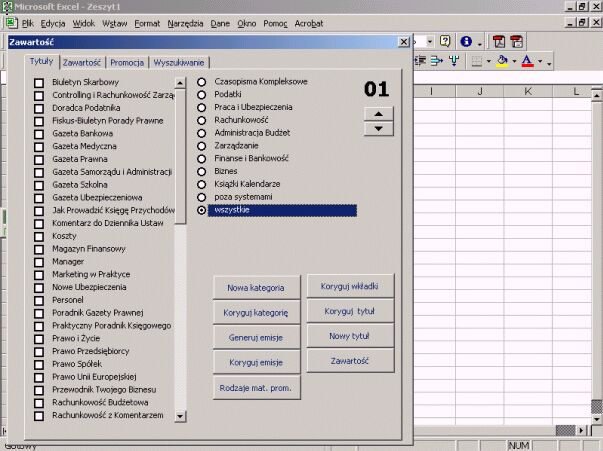Screen dimensions: 603x451
Task: Click the Excel workbook icon beside Plik
Action: 10,22
